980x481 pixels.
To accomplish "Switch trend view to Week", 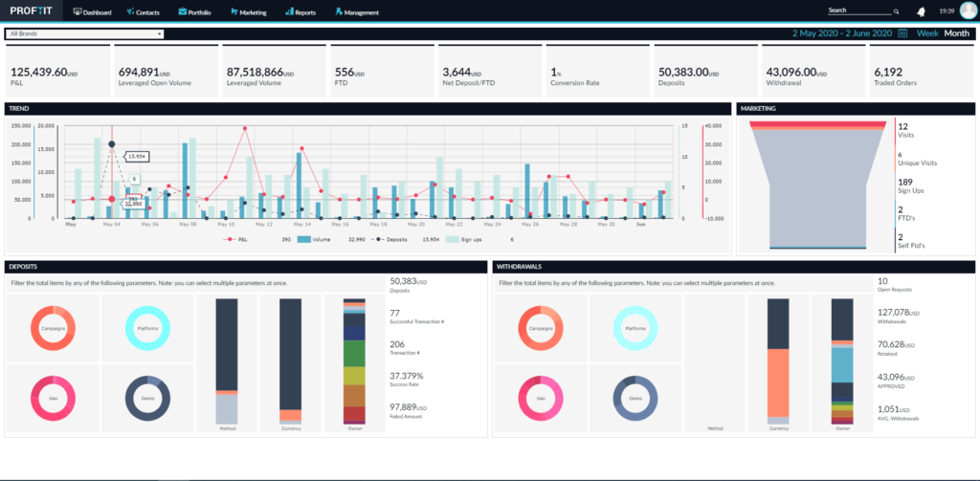I will click(x=927, y=33).
